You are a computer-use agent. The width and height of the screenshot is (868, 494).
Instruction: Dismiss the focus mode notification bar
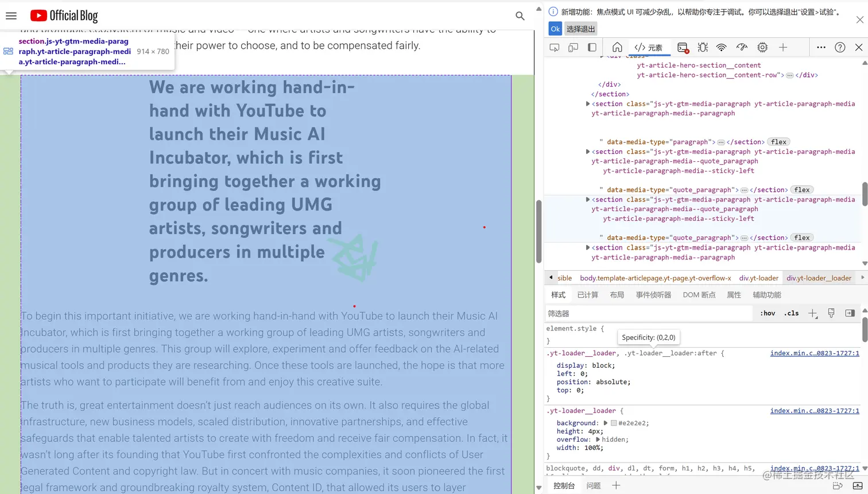click(x=860, y=20)
